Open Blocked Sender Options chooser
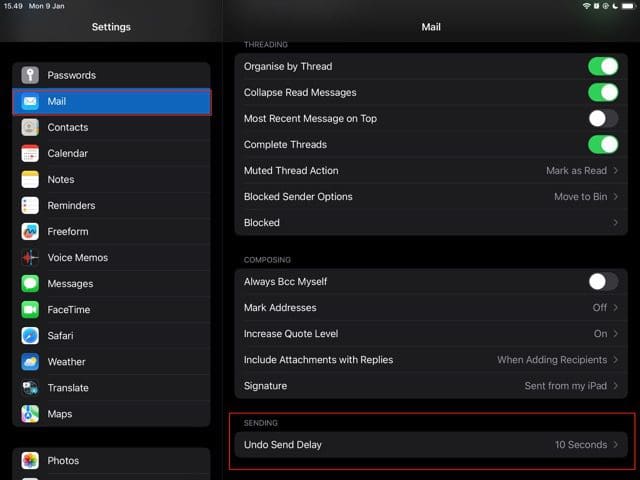Viewport: 640px width, 480px height. [431, 197]
